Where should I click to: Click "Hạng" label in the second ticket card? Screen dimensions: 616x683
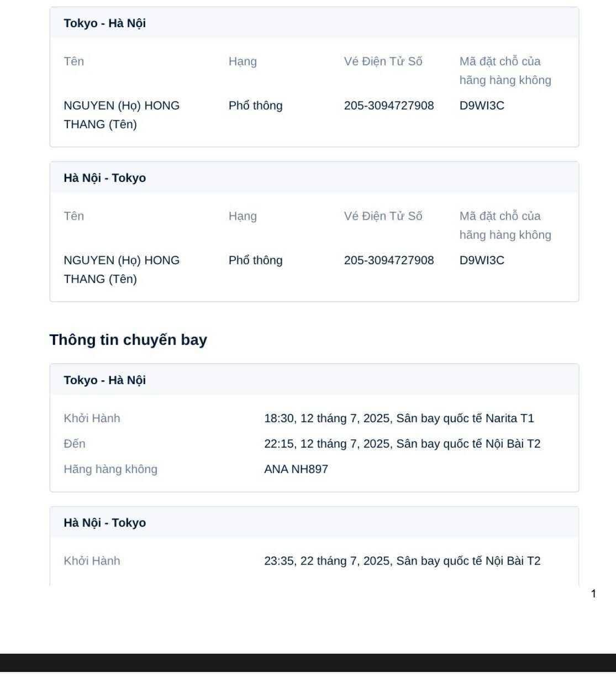pyautogui.click(x=243, y=216)
